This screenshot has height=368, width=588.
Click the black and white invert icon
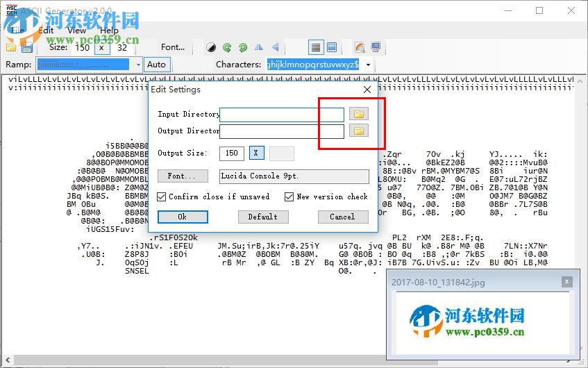click(x=211, y=47)
